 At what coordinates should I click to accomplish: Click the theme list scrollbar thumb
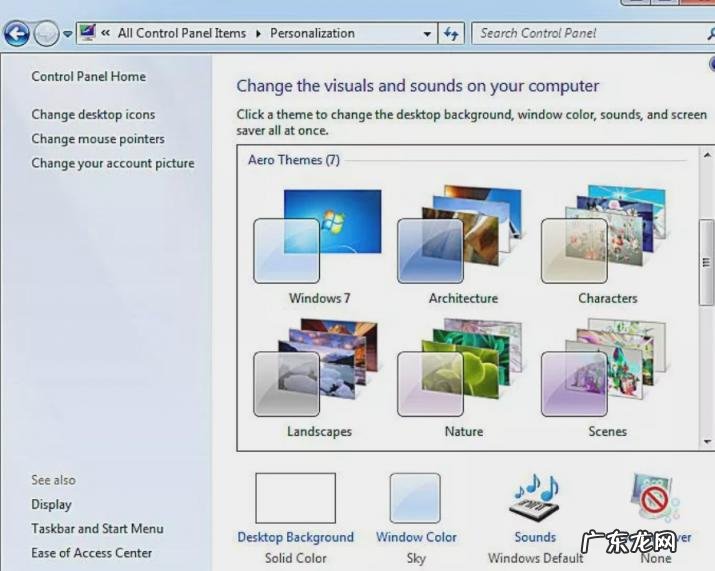(706, 262)
